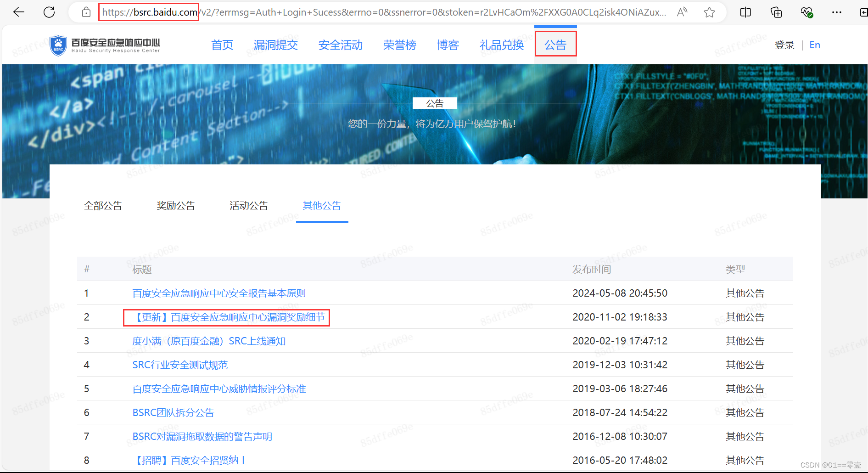Click the date 2020-02-19 17:47:12
Viewport: 868px width, 473px height.
620,341
